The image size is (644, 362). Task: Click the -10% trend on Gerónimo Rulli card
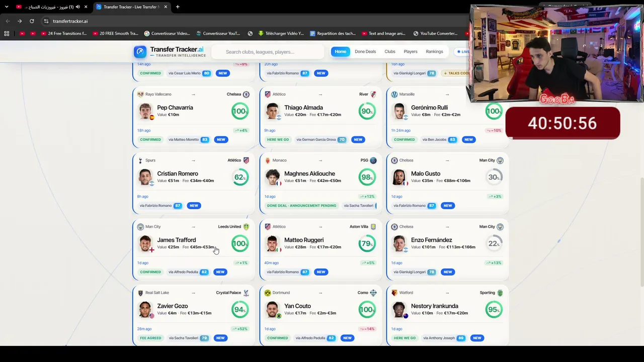point(495,130)
